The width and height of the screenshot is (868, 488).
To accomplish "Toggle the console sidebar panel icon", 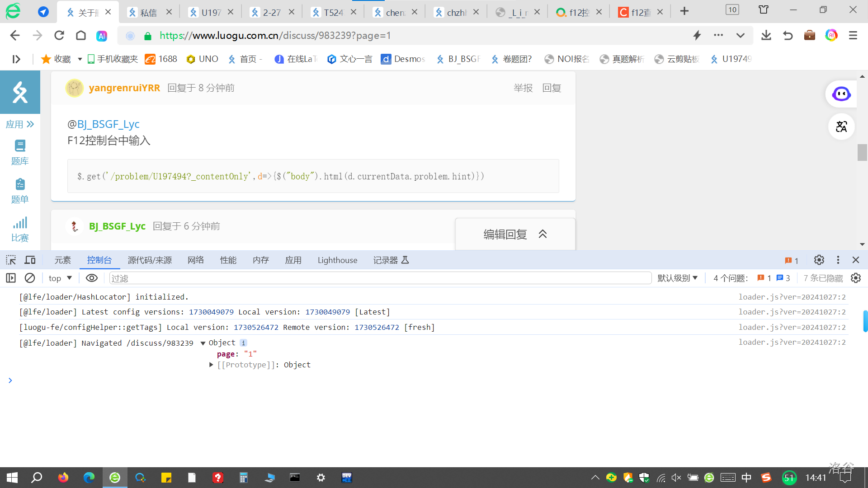I will click(x=11, y=278).
